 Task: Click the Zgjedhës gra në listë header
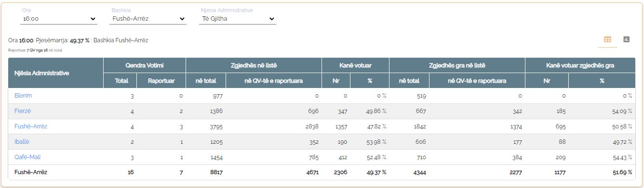click(x=457, y=65)
